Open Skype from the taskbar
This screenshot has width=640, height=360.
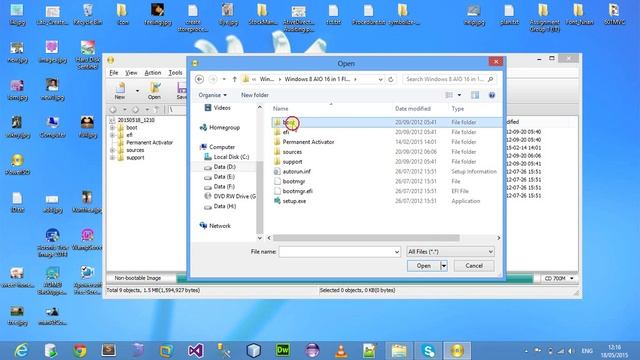[428, 350]
